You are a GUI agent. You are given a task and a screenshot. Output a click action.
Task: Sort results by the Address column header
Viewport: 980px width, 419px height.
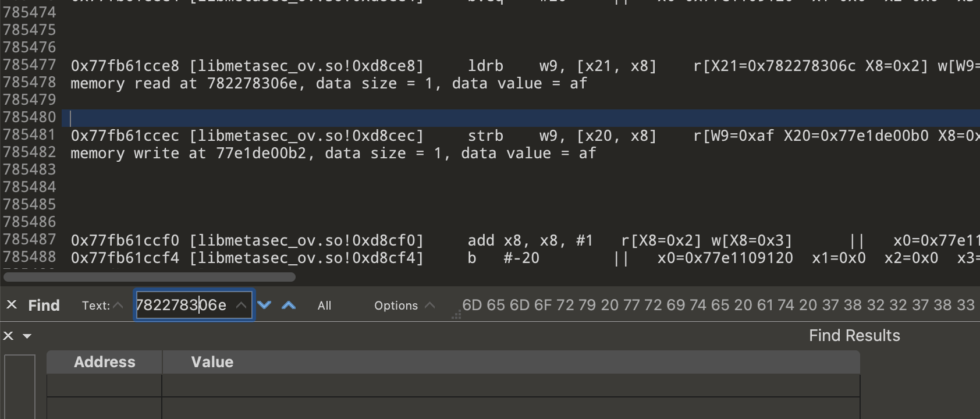click(x=104, y=362)
